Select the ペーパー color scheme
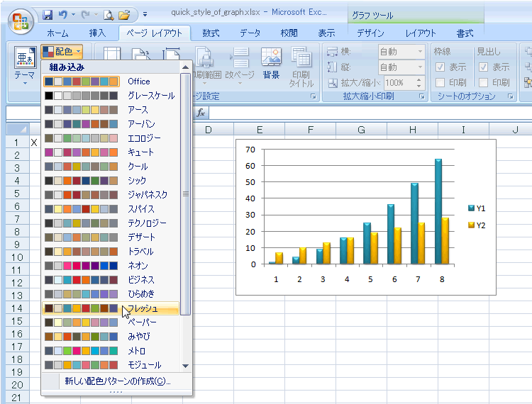 [x=111, y=322]
